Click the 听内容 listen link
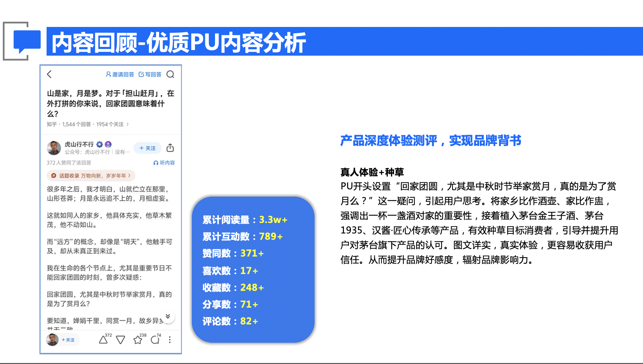The height and width of the screenshot is (364, 643). click(x=164, y=163)
